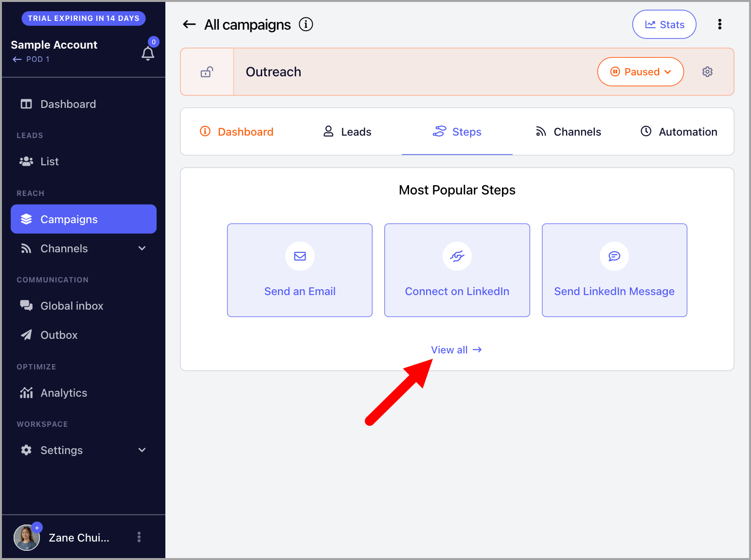Click the person icon on Leads tab
Screen dimensions: 751x560
329,131
